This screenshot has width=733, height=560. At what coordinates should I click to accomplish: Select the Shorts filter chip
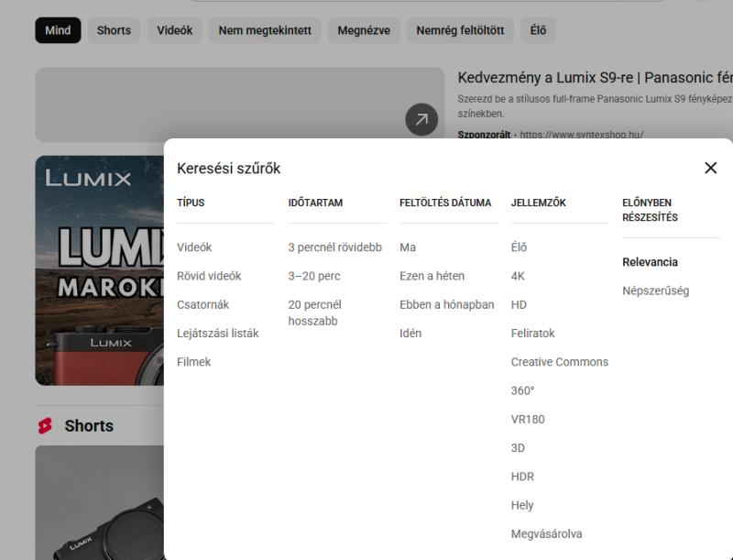tap(114, 30)
